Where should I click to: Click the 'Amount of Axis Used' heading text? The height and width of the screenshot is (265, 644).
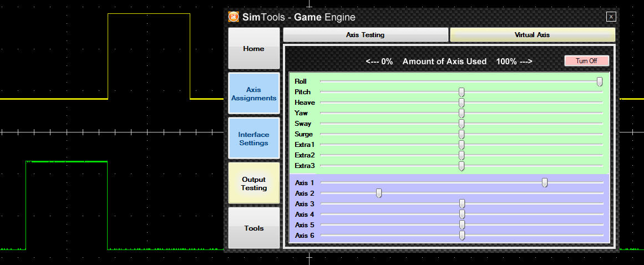444,62
